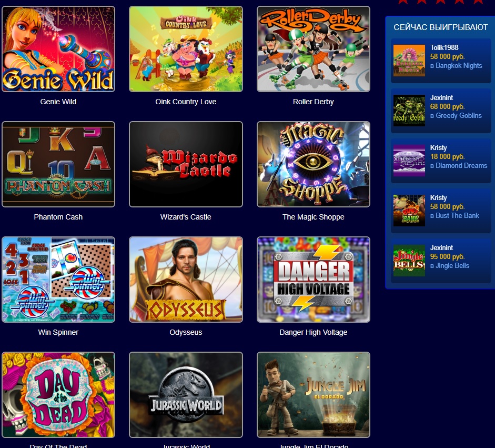The width and height of the screenshot is (495, 448).
Task: Launch the Jungle Jim El Dorado thumbnail
Action: 314,395
